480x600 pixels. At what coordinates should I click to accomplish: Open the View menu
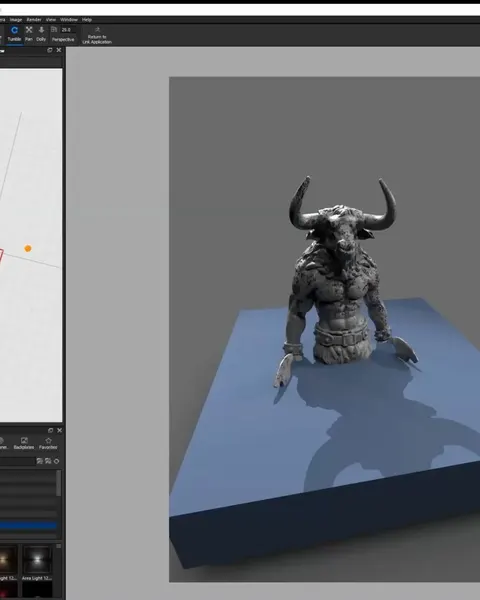(51, 20)
